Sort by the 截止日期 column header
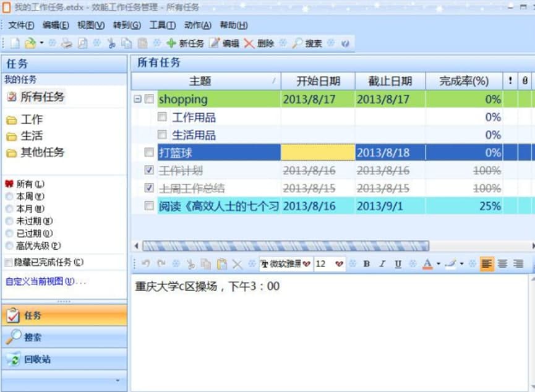535x392 pixels. [390, 81]
